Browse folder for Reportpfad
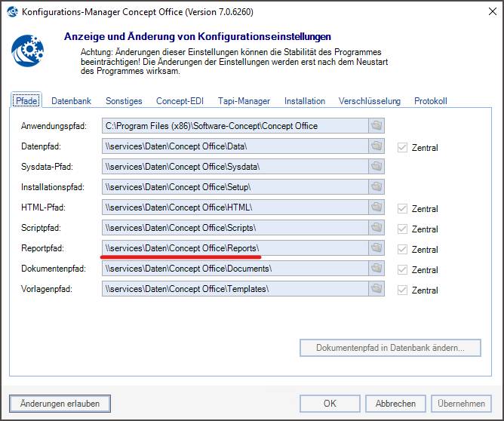Viewport: 504px width, 421px height. click(x=376, y=247)
